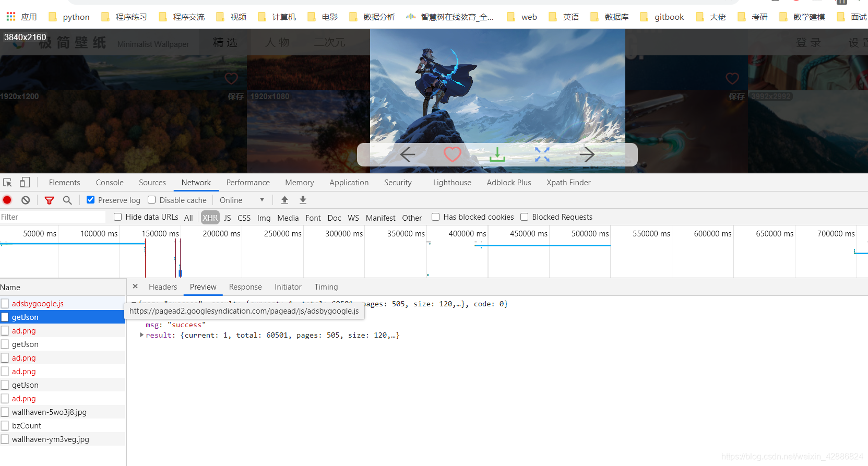Screen dimensions: 868x466
Task: Toggle the device toolbar icon
Action: tap(25, 183)
